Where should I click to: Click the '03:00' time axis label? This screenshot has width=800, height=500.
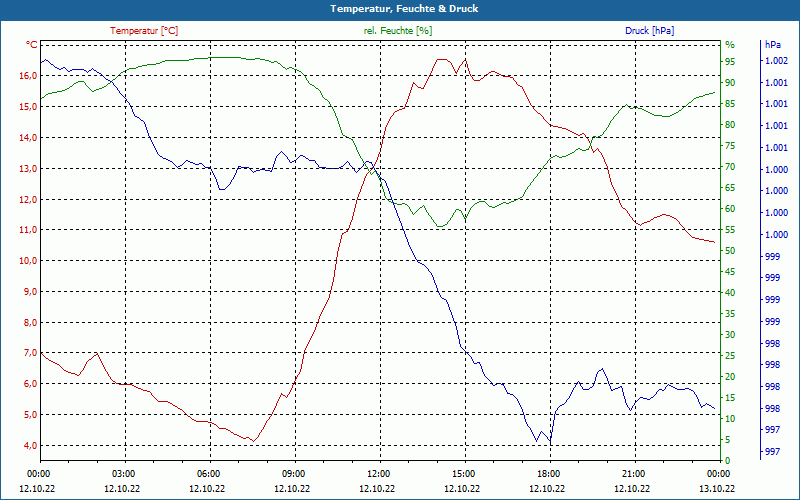[125, 473]
